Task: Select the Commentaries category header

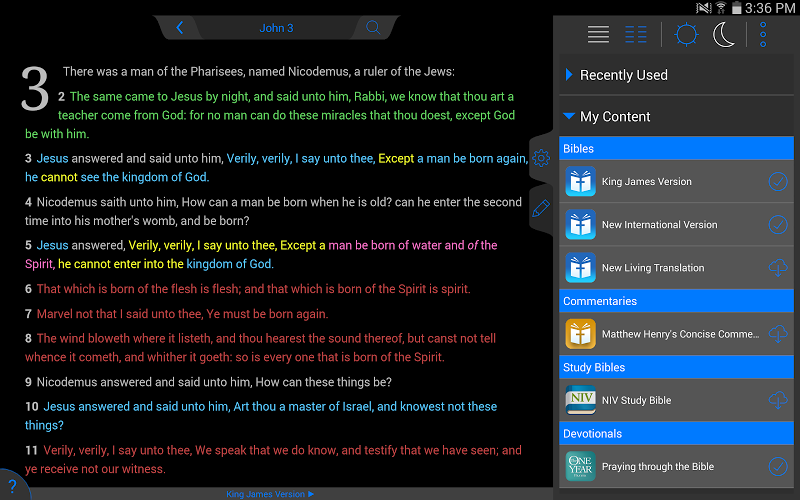Action: (677, 301)
